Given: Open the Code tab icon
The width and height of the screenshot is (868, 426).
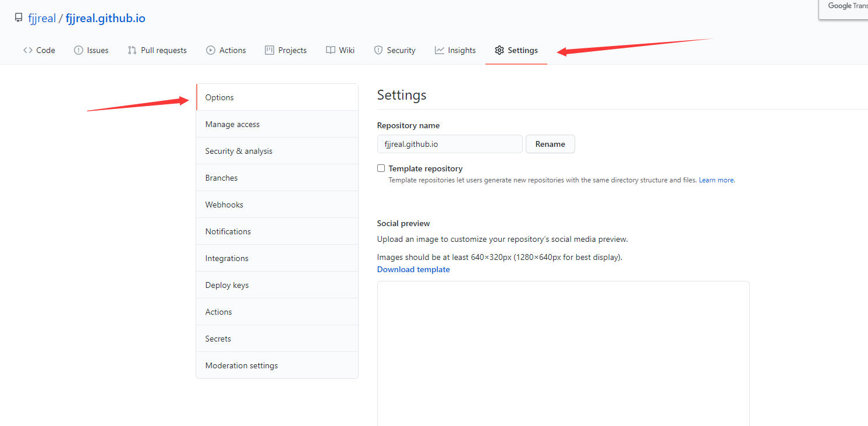Looking at the screenshot, I should pos(29,50).
